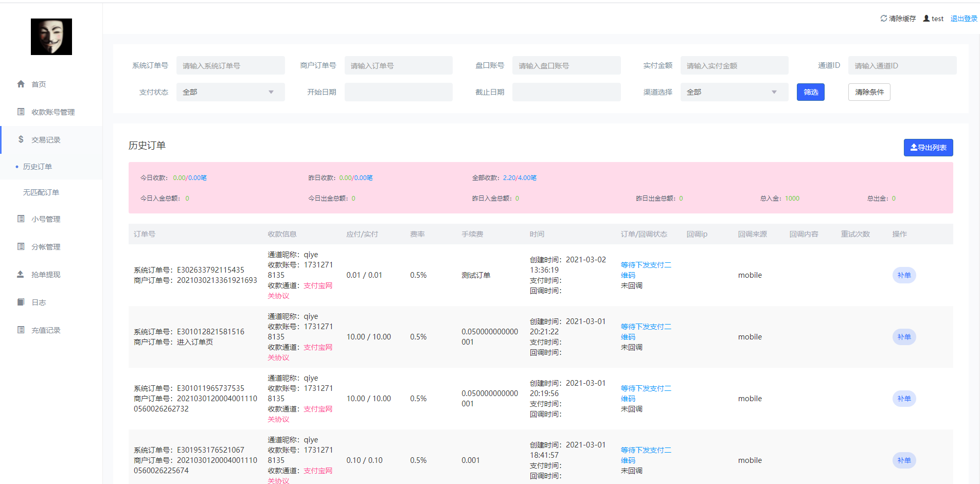Click the 收款账号管理 list icon
Viewport: 980px width, 484px height.
tap(21, 112)
